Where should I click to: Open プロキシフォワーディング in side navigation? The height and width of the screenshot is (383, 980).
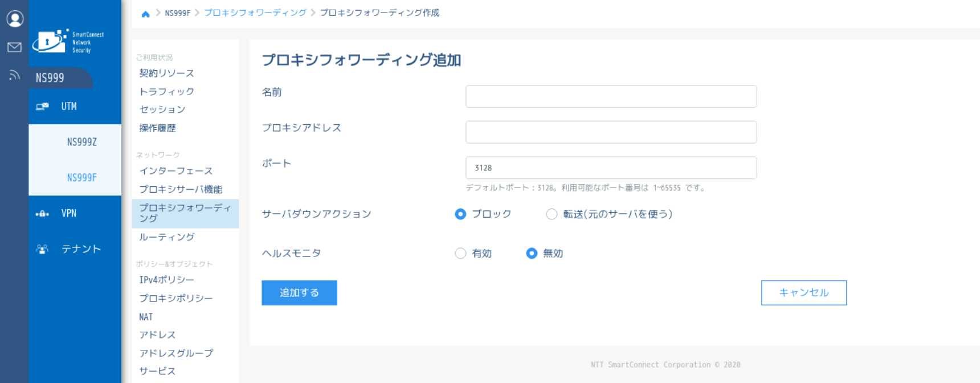coord(185,213)
